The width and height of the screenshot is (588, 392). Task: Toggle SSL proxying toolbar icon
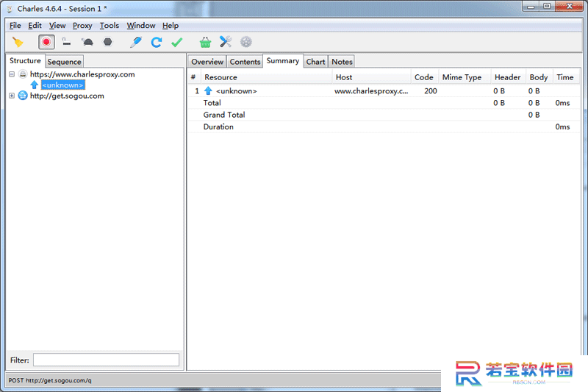[x=66, y=42]
